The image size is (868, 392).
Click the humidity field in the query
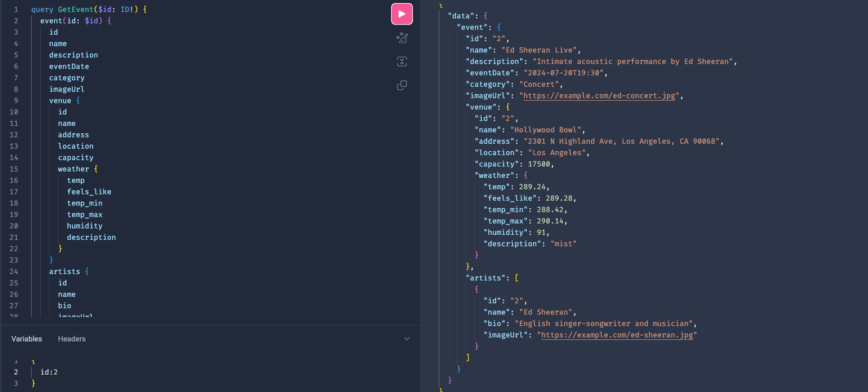[x=85, y=226]
